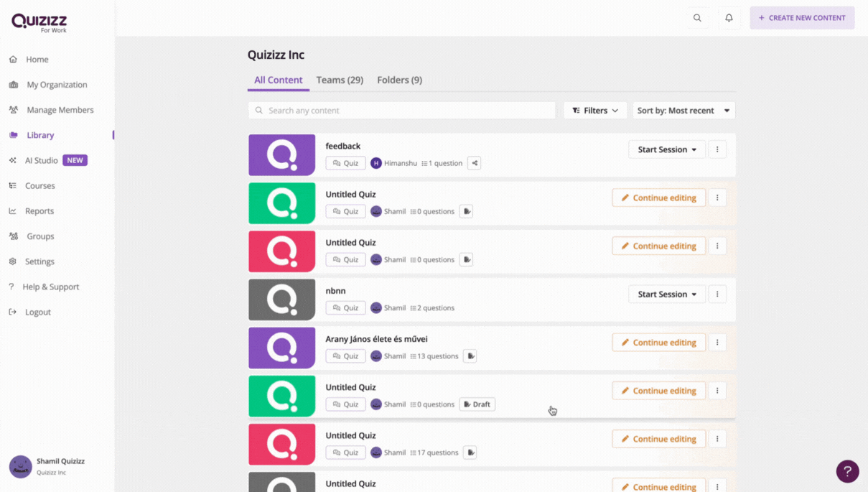Viewport: 868px width, 492px height.
Task: Open the search icon in top bar
Action: click(697, 18)
